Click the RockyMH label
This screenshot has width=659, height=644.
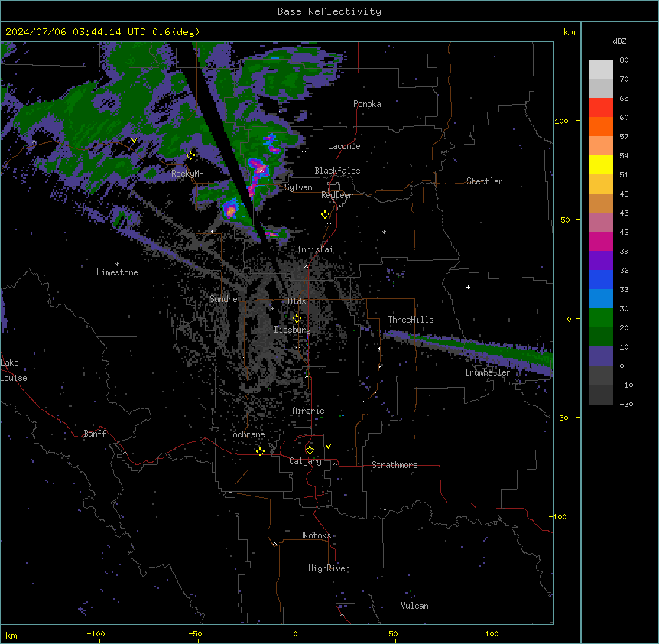(x=187, y=174)
